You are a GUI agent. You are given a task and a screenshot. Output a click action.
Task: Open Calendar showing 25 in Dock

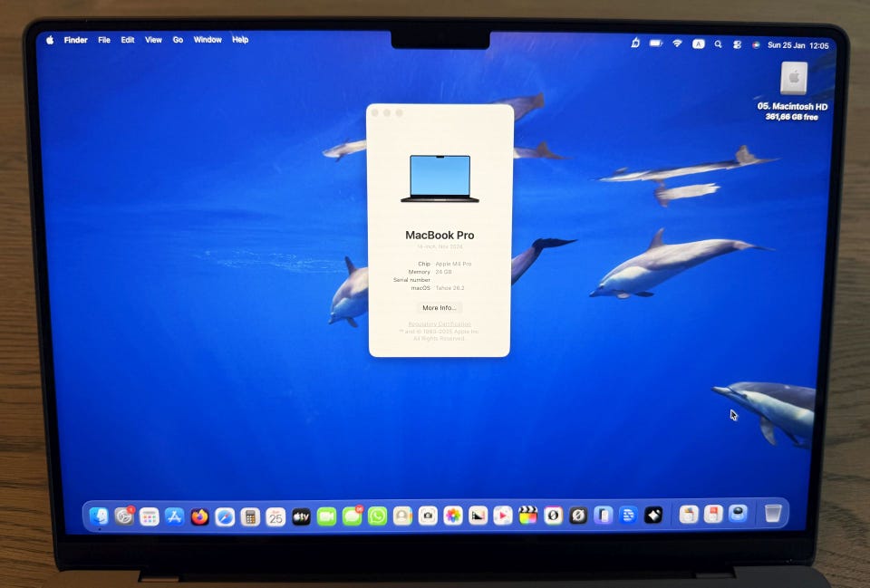(x=275, y=517)
